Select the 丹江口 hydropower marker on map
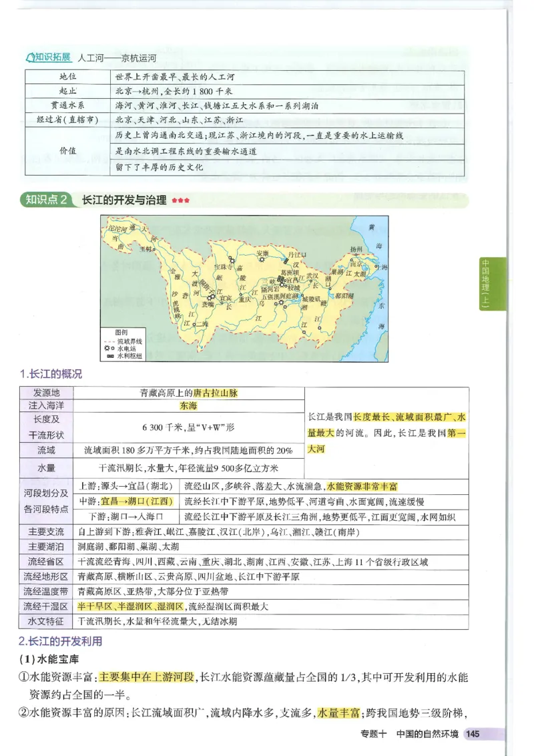This screenshot has width=534, height=756. coord(285,262)
